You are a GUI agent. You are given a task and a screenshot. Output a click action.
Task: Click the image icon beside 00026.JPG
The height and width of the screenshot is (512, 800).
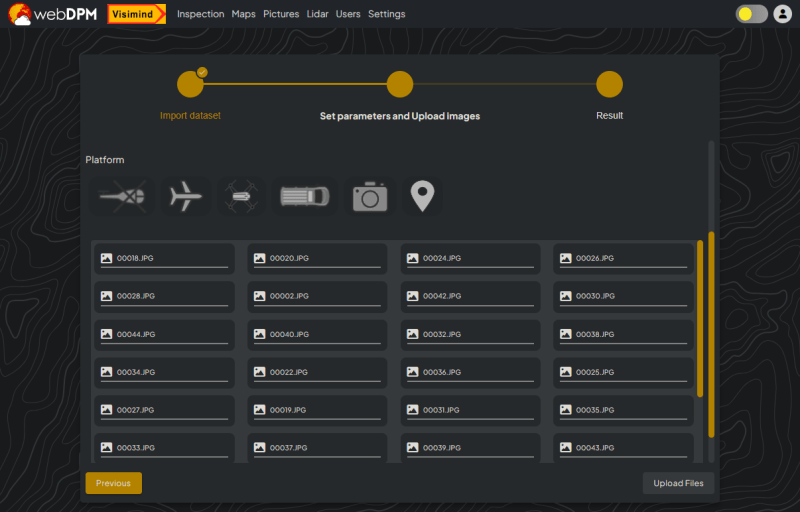565,258
